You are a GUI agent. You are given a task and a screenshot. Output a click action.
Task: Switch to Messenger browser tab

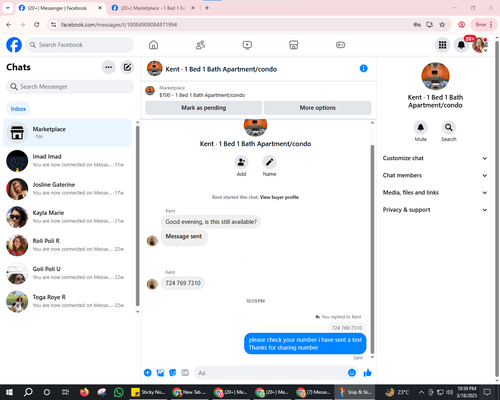pyautogui.click(x=60, y=8)
